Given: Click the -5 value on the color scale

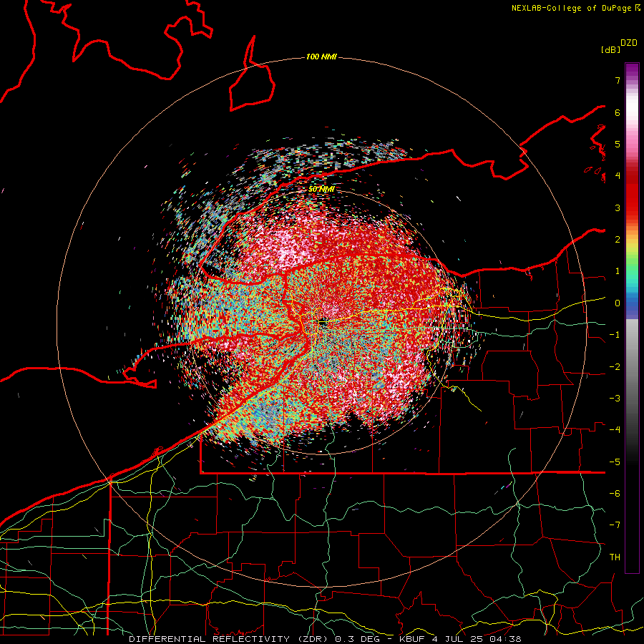Looking at the screenshot, I should 615,462.
